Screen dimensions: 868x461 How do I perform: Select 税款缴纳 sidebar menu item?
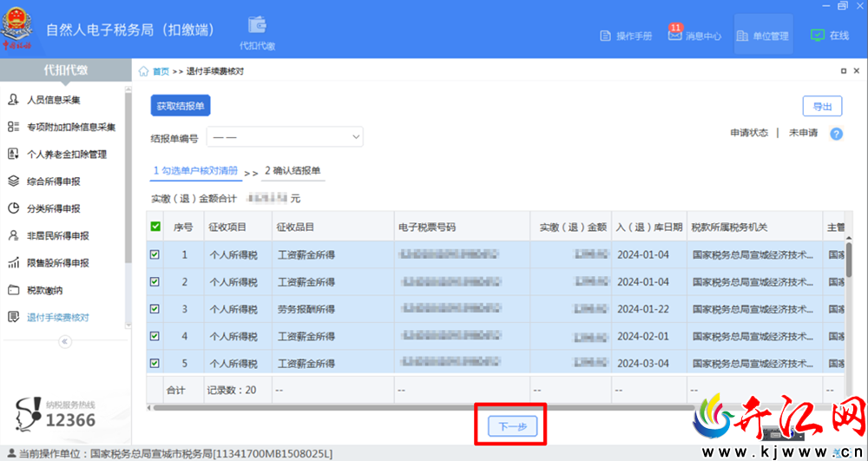[44, 290]
